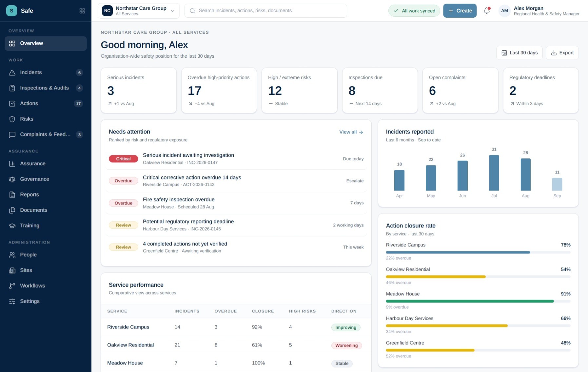Click the Escalate label
588x372 pixels.
(355, 181)
